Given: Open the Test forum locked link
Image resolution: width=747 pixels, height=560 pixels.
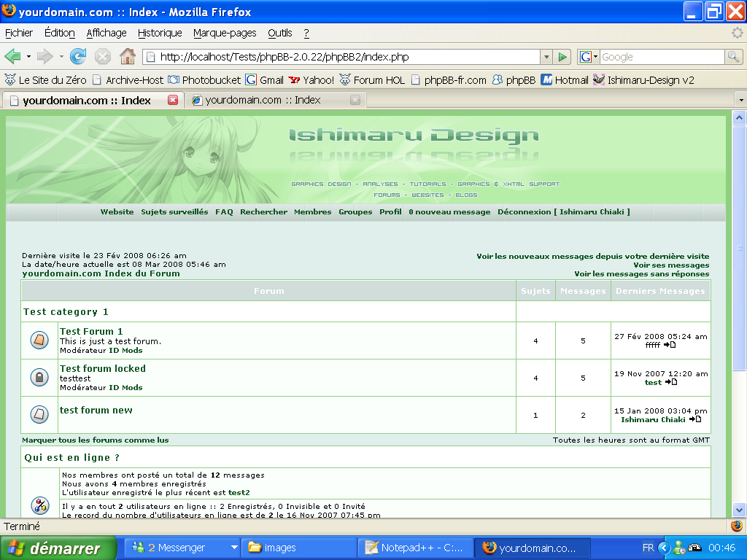Looking at the screenshot, I should tap(102, 368).
